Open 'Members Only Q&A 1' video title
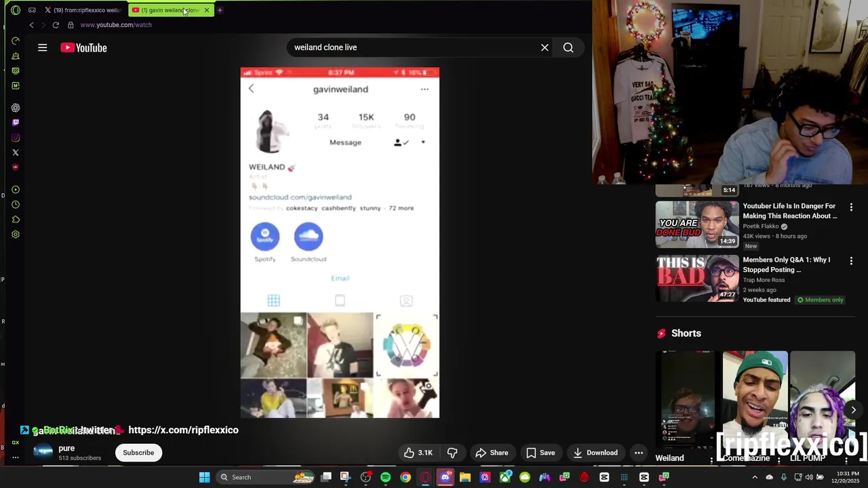Image resolution: width=868 pixels, height=488 pixels. tap(787, 264)
